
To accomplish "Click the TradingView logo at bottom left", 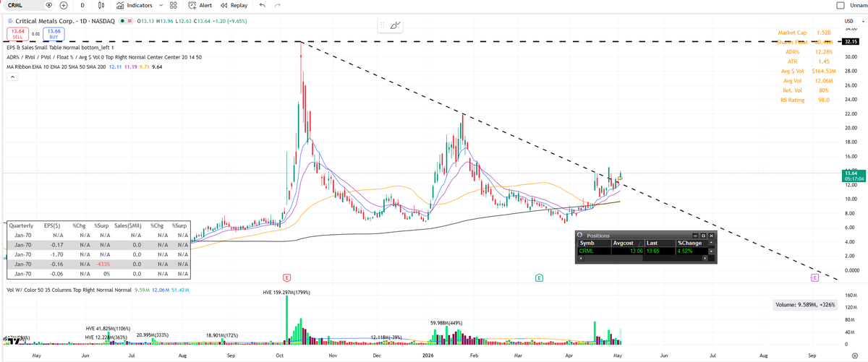I will [12, 340].
